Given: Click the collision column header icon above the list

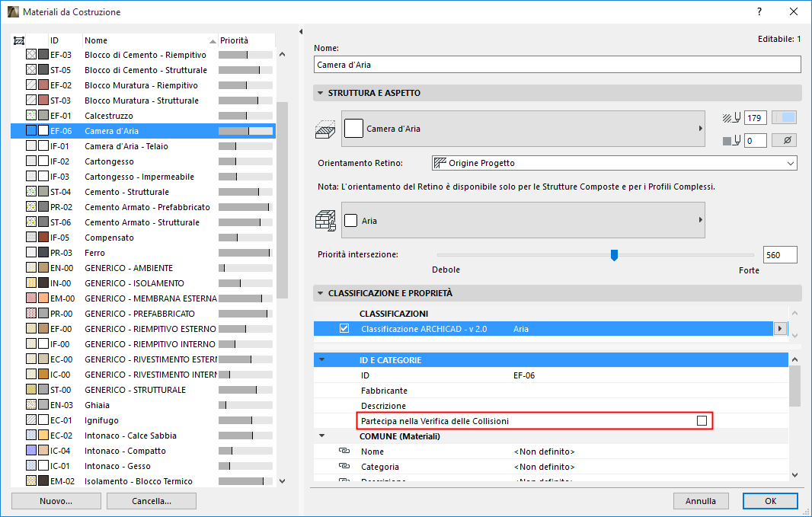Looking at the screenshot, I should 19,40.
